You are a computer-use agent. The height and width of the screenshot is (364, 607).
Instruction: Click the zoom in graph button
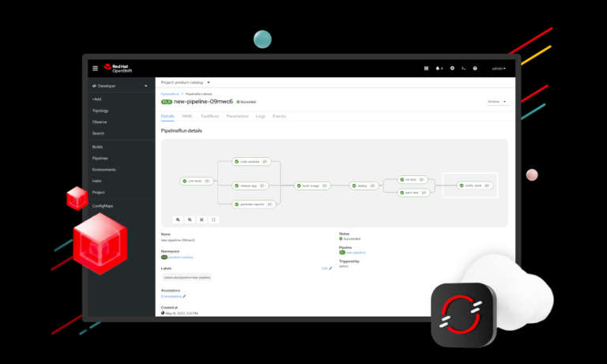178,220
